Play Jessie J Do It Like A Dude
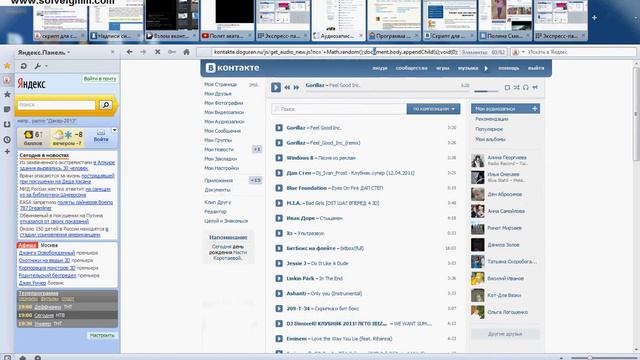This screenshot has width=640, height=360. 279,263
